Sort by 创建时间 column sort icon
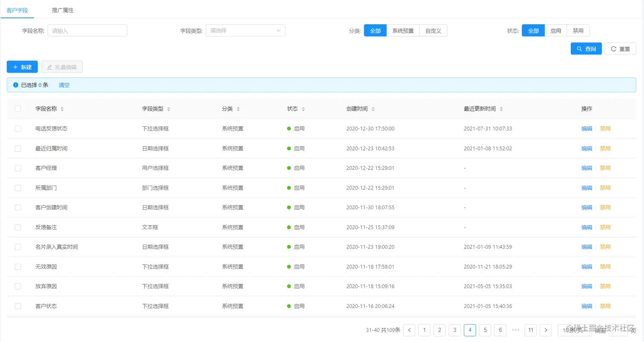Screen dimensions: 644x342 (x=373, y=109)
